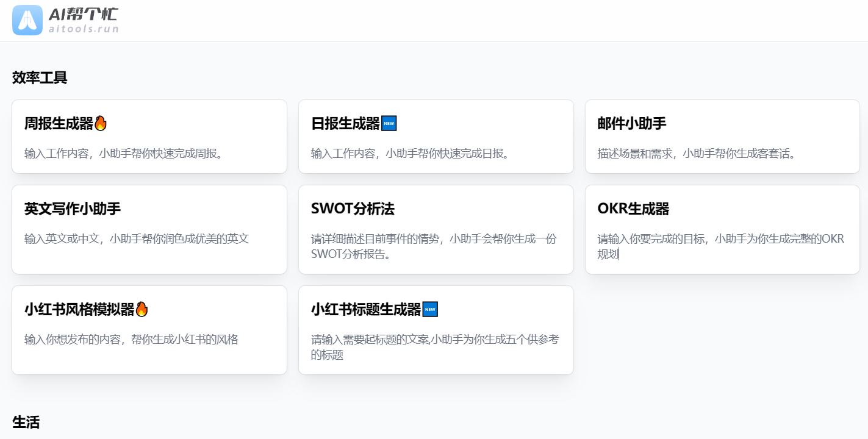Open the 邮件小助手 tool card

[x=722, y=136]
